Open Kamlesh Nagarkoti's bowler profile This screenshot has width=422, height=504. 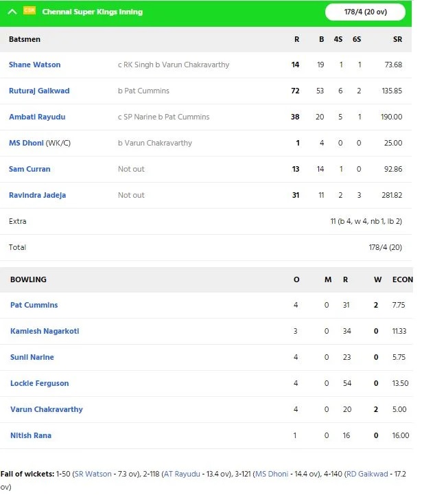(x=45, y=331)
